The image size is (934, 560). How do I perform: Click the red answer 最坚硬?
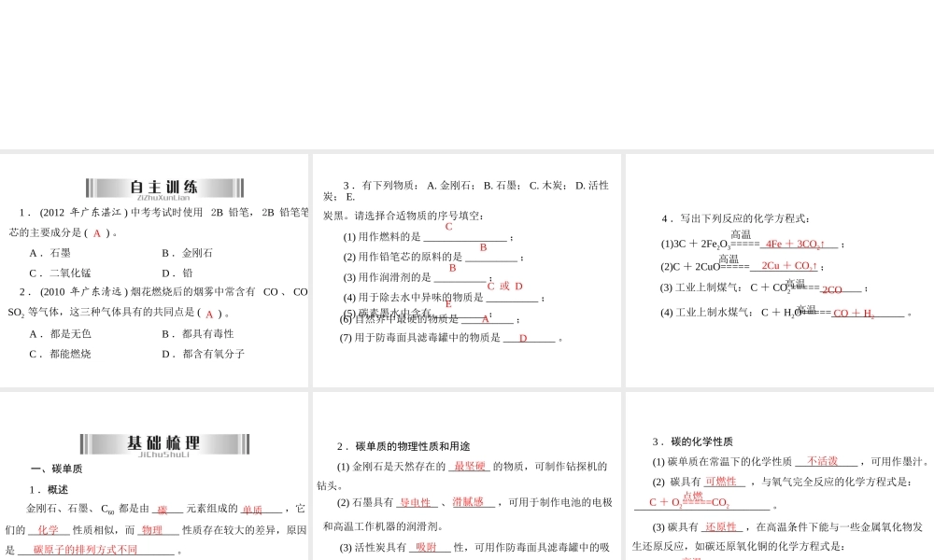pyautogui.click(x=470, y=467)
